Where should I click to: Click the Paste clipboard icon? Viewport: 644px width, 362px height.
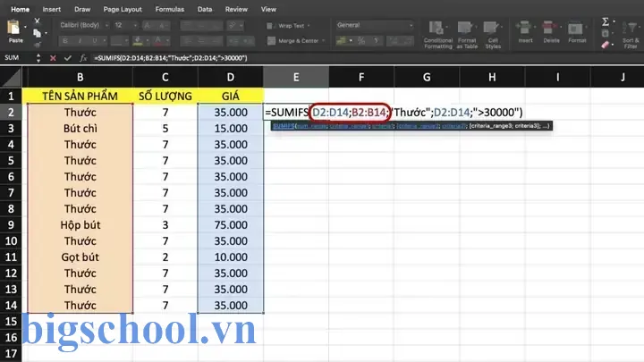(x=13, y=28)
